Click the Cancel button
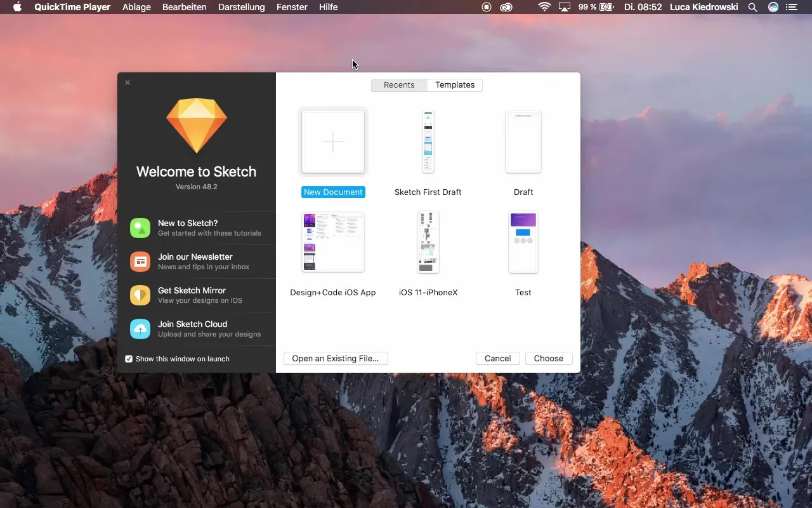 [x=498, y=359]
